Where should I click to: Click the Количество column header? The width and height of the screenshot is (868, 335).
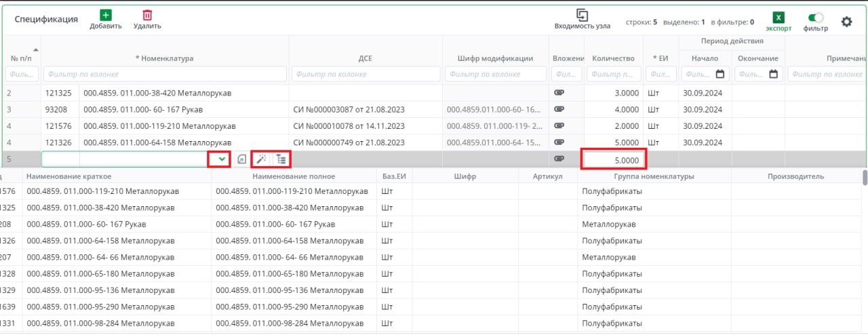(613, 58)
